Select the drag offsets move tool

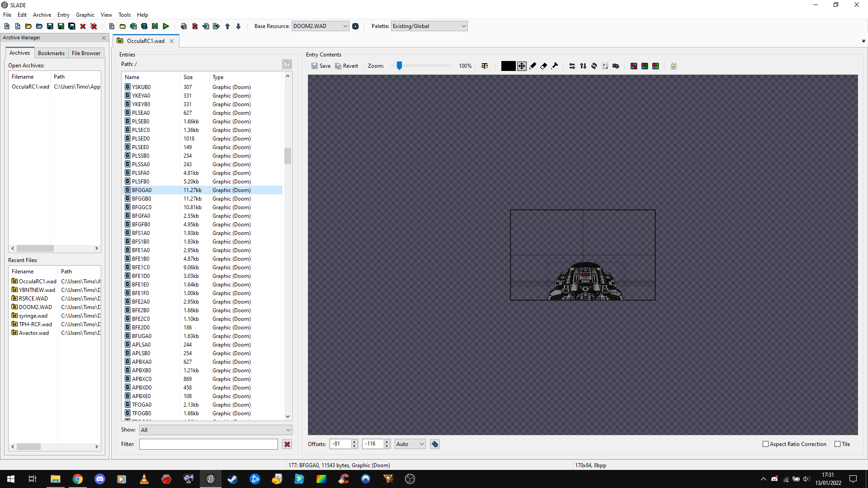click(522, 66)
